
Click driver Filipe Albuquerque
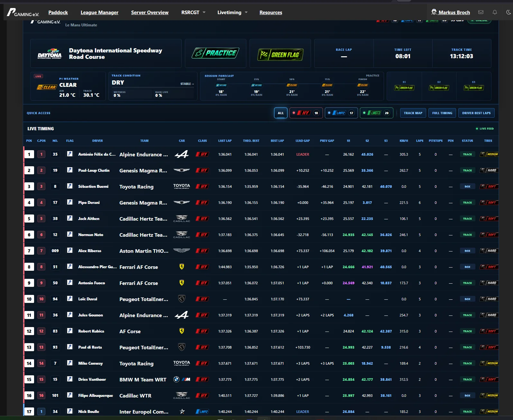[96, 396]
